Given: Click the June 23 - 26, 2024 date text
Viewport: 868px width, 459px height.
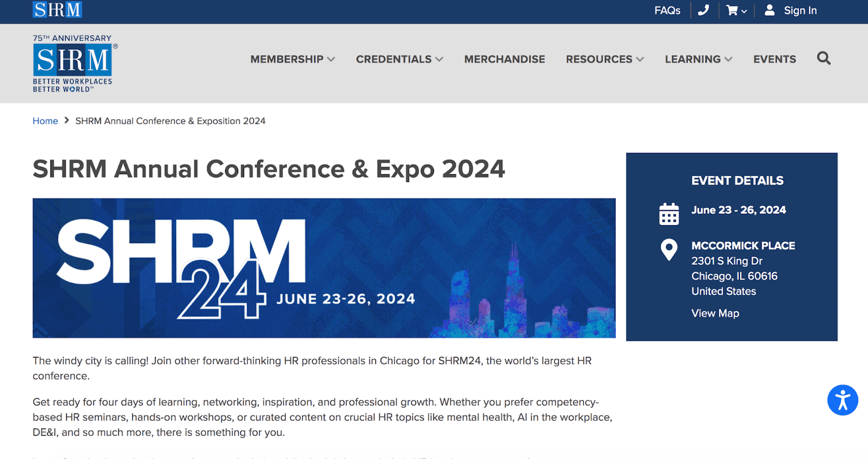Looking at the screenshot, I should point(738,210).
